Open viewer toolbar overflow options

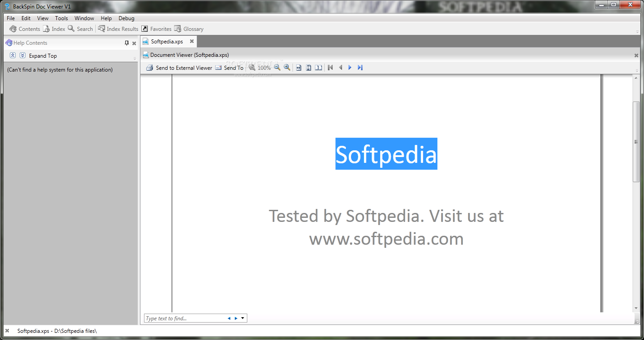[x=637, y=71]
